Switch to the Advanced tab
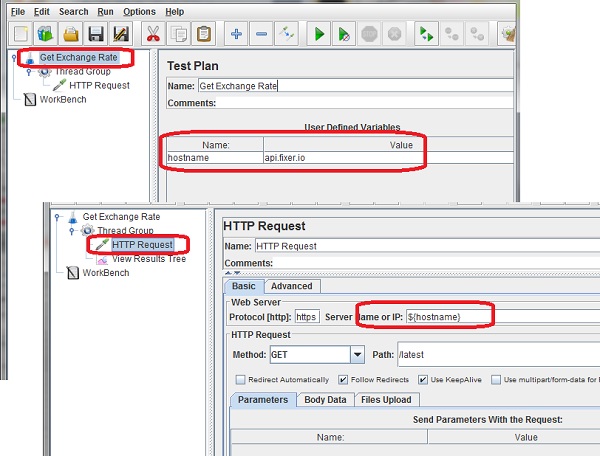Viewport: 600px width, 456px height. click(x=292, y=286)
